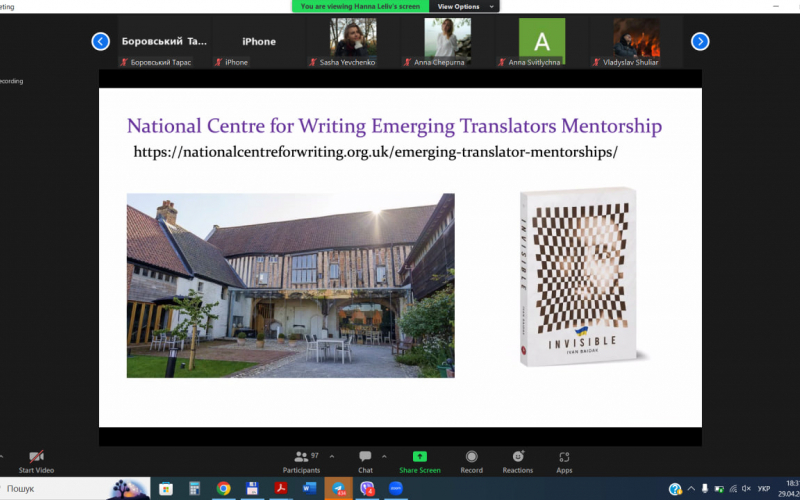The height and width of the screenshot is (500, 800).
Task: Click Windows search box Пошук
Action: [x=75, y=489]
